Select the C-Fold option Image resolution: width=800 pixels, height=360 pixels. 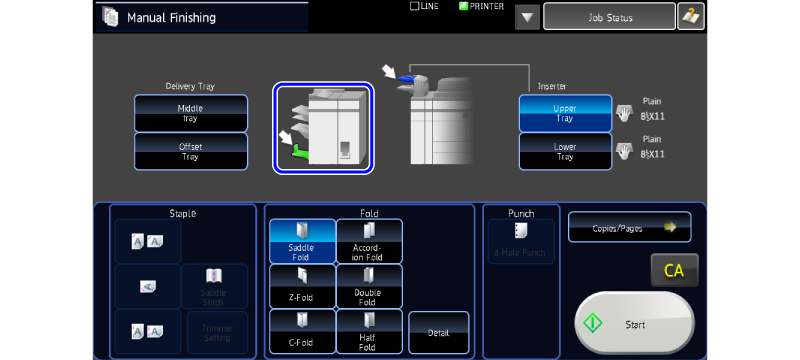click(303, 331)
